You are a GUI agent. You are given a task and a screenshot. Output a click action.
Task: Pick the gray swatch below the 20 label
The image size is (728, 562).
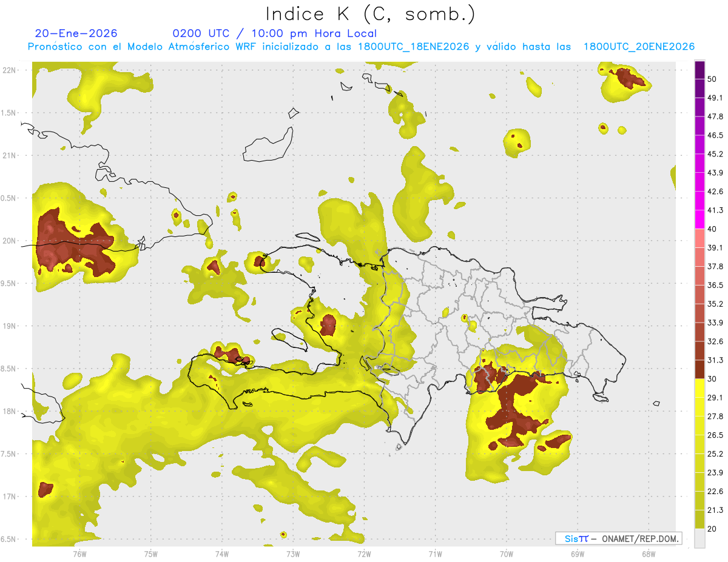tap(700, 538)
